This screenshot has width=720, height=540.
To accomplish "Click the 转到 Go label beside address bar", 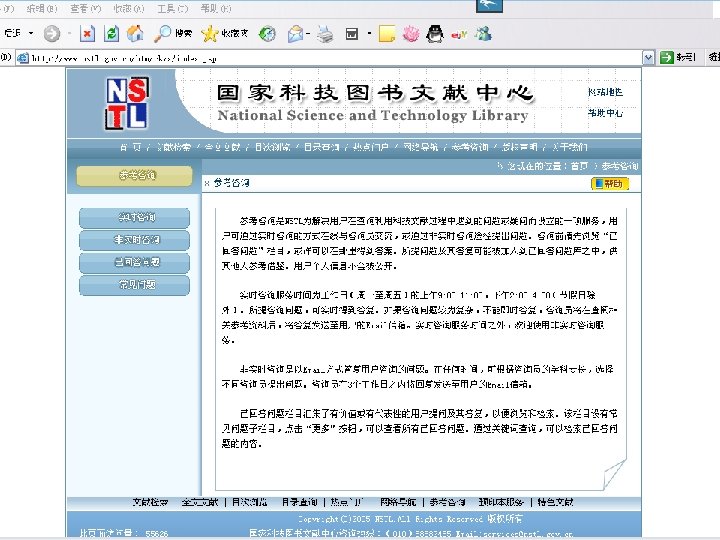I will 685,57.
